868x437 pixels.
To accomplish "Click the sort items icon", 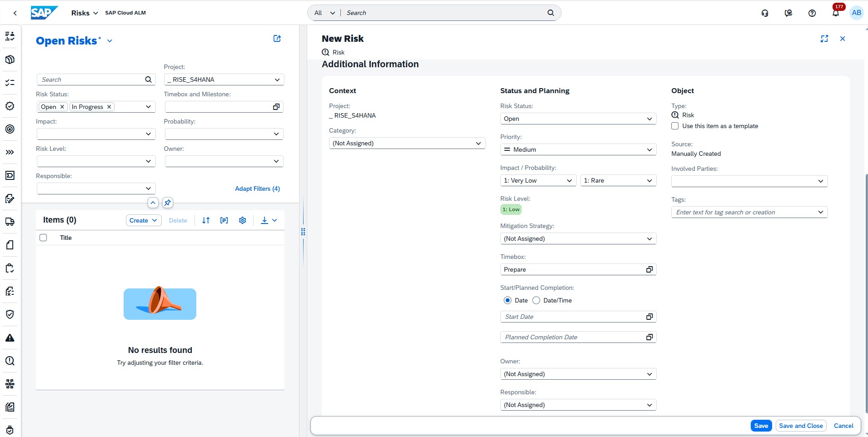I will pyautogui.click(x=206, y=220).
